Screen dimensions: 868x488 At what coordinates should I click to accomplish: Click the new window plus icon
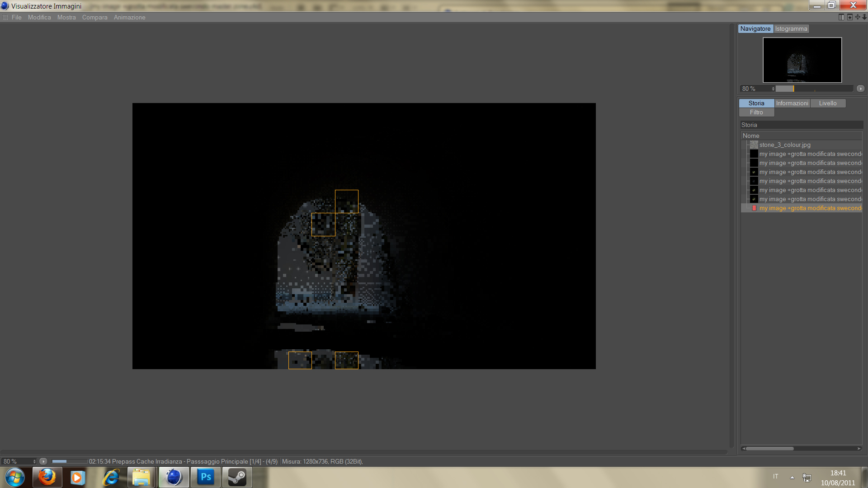[850, 17]
